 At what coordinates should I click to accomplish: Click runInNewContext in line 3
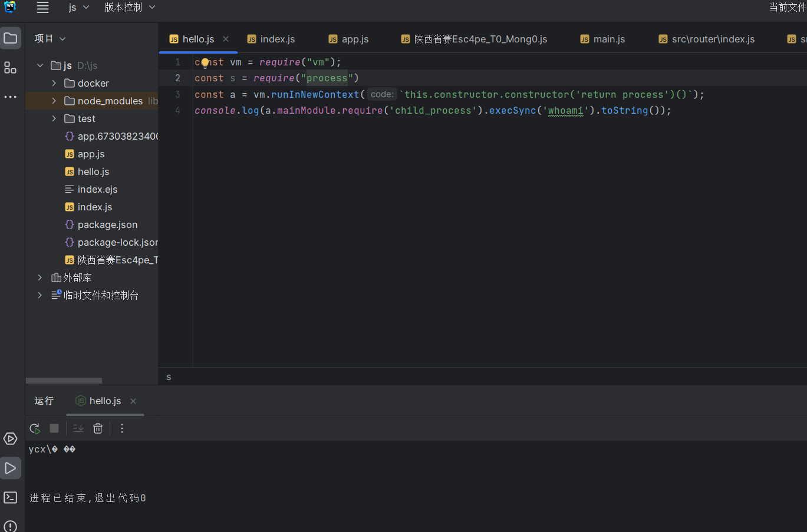click(x=315, y=94)
